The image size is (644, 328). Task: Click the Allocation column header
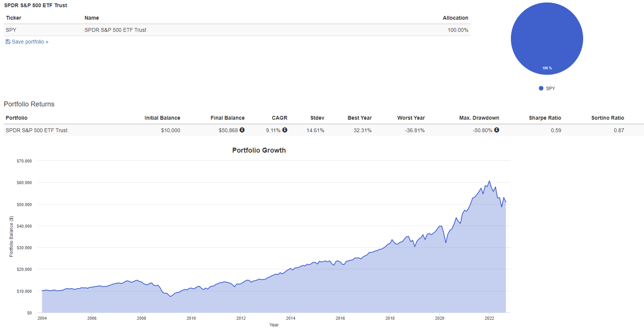(455, 18)
